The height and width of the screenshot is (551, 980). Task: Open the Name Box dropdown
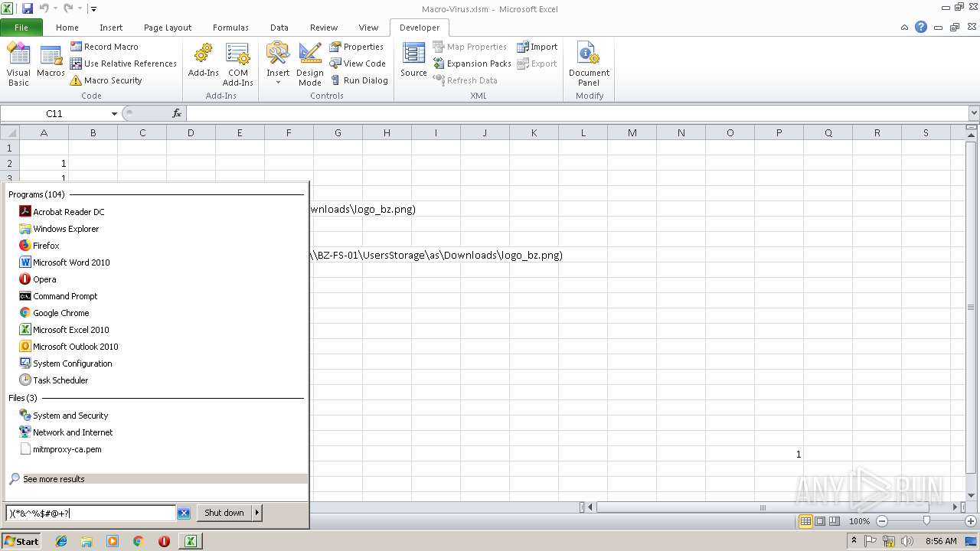(114, 113)
